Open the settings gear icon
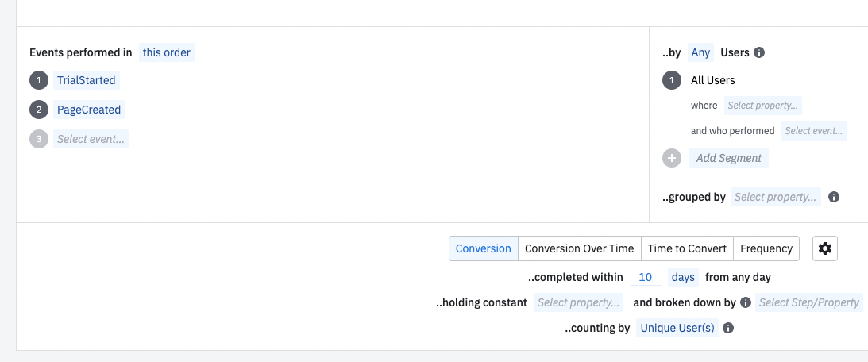Screen dimensions: 868x362 pos(825,248)
